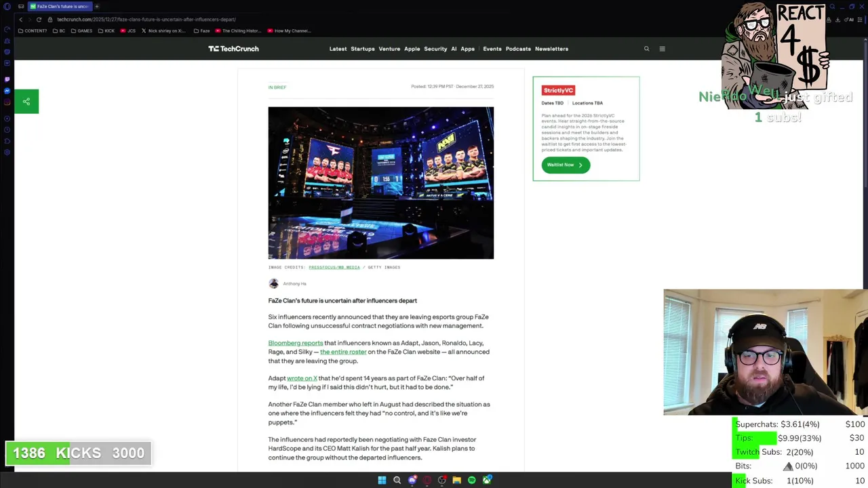The height and width of the screenshot is (488, 868).
Task: Open Instagram in the browser sidebar
Action: click(7, 102)
